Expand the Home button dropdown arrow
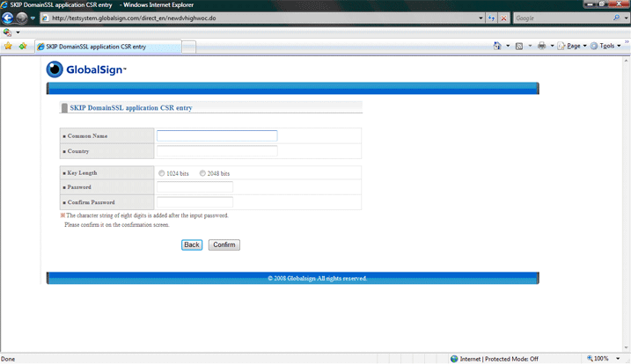This screenshot has height=364, width=631. (x=508, y=46)
